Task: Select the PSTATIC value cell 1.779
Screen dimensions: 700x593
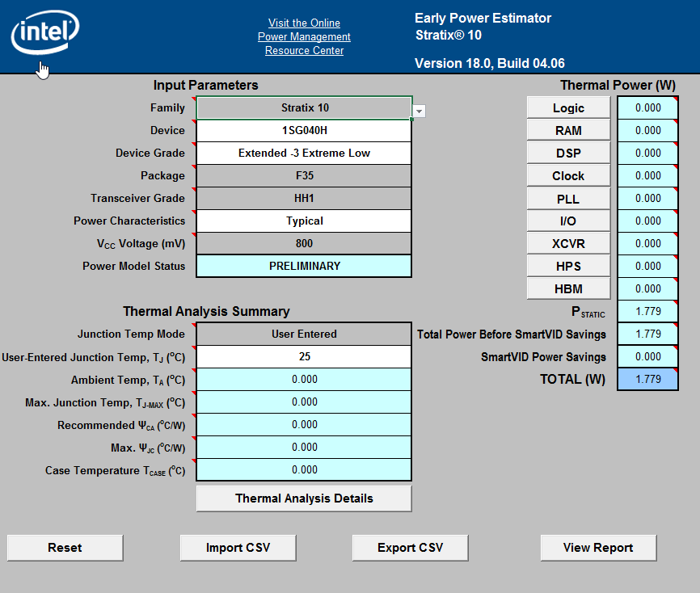Action: tap(647, 312)
